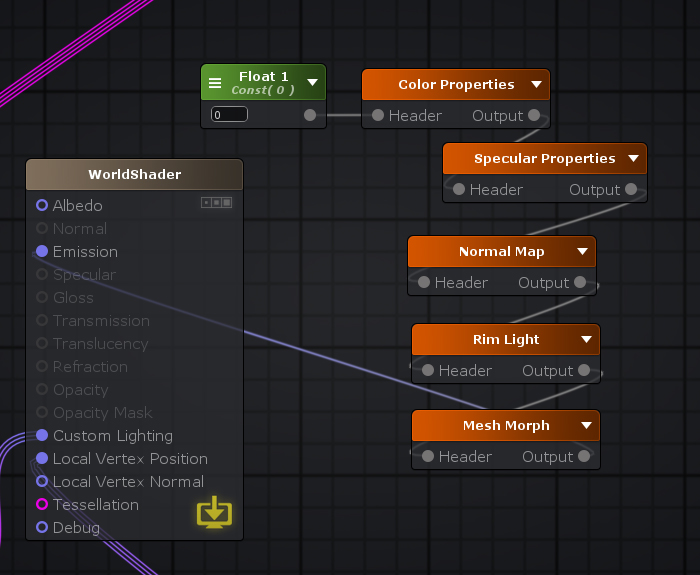
Task: Click the Custom Lighting label
Action: click(112, 436)
